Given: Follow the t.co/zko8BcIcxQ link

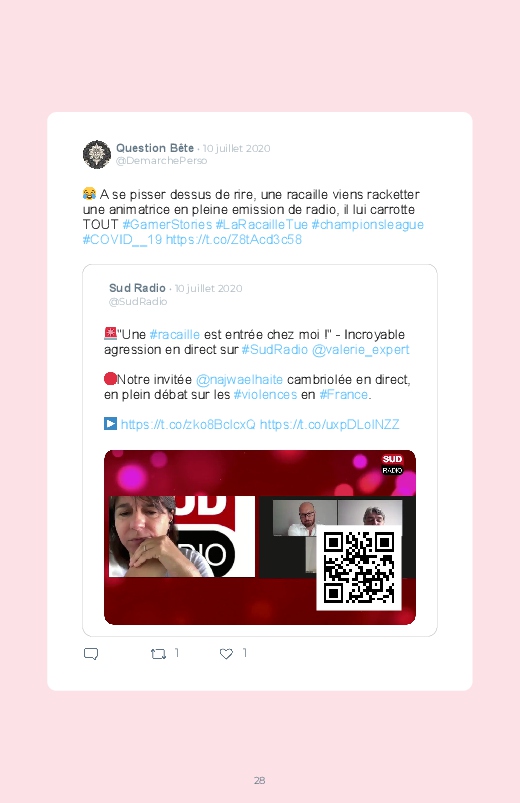Looking at the screenshot, I should click(188, 424).
